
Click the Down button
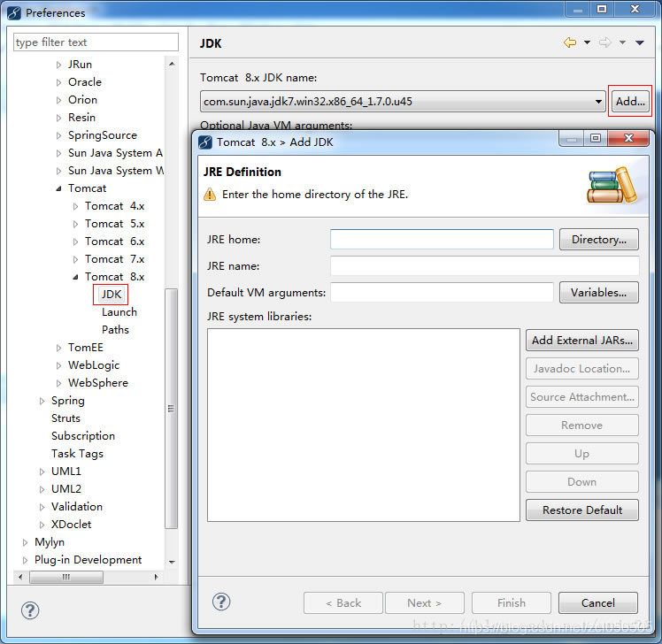coord(581,481)
